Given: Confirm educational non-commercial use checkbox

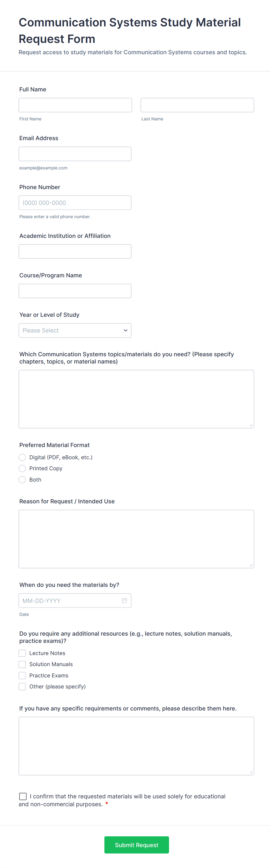Looking at the screenshot, I should click(x=23, y=796).
